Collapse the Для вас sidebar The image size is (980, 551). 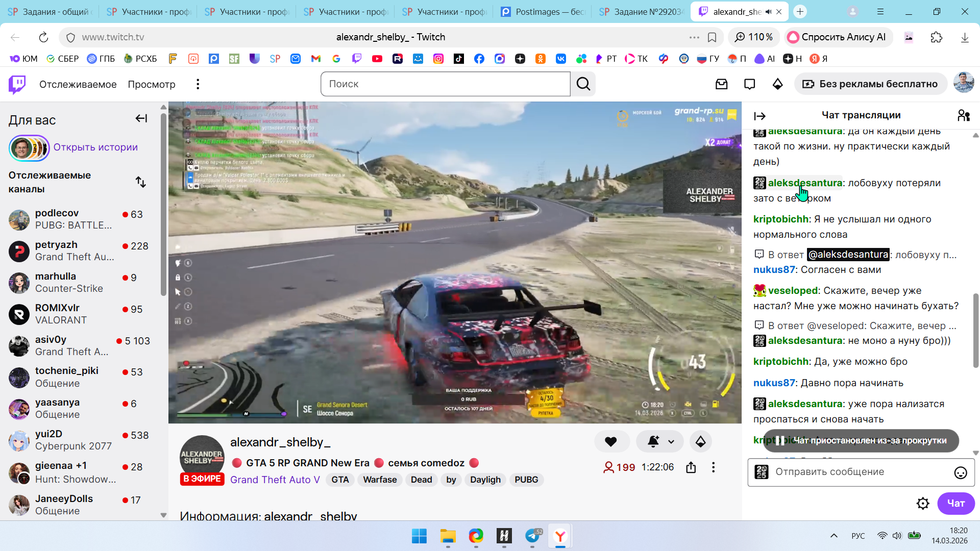[x=141, y=119]
